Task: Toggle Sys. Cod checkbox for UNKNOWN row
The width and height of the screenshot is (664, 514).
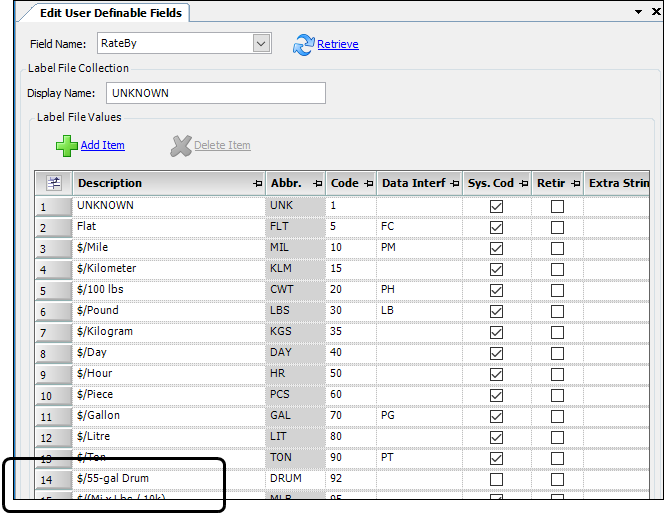Action: pos(495,206)
